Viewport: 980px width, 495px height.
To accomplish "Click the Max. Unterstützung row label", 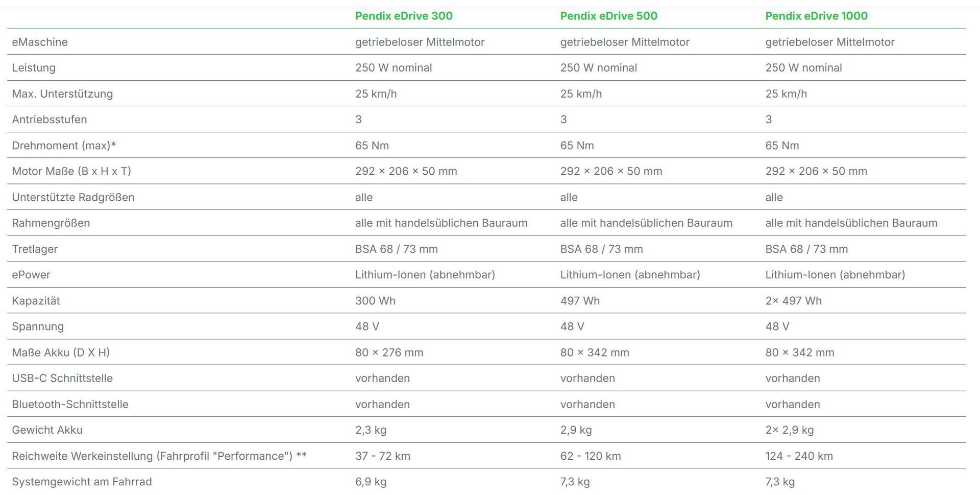I will point(62,93).
